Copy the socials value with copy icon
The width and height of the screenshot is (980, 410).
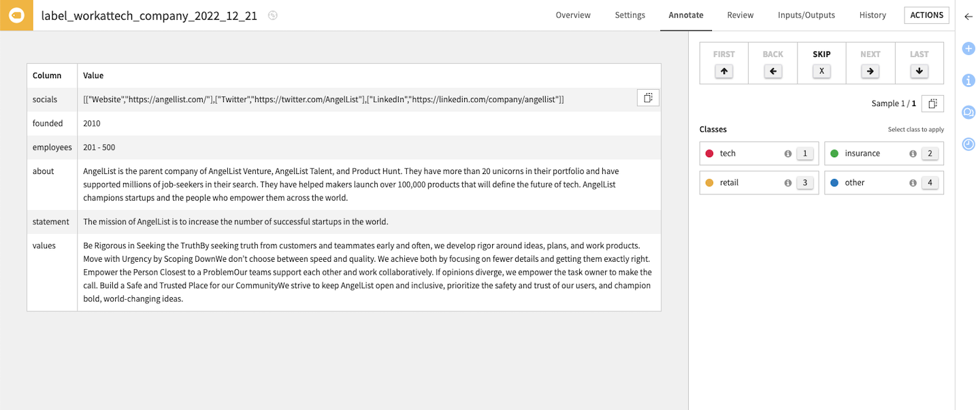(648, 98)
